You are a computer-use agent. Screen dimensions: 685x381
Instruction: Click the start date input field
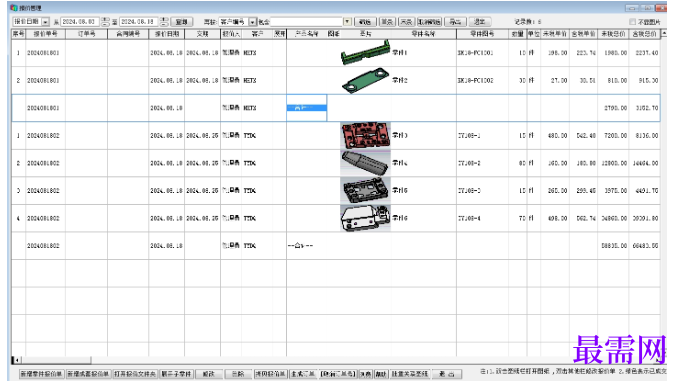click(80, 21)
